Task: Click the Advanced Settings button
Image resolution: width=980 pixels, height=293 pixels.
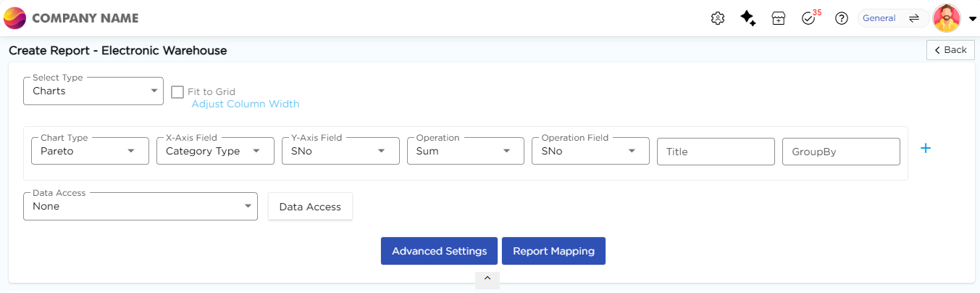Action: click(439, 251)
